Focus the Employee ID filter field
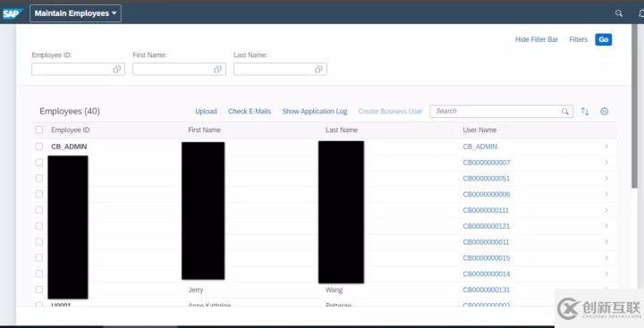644x328 pixels. point(78,70)
